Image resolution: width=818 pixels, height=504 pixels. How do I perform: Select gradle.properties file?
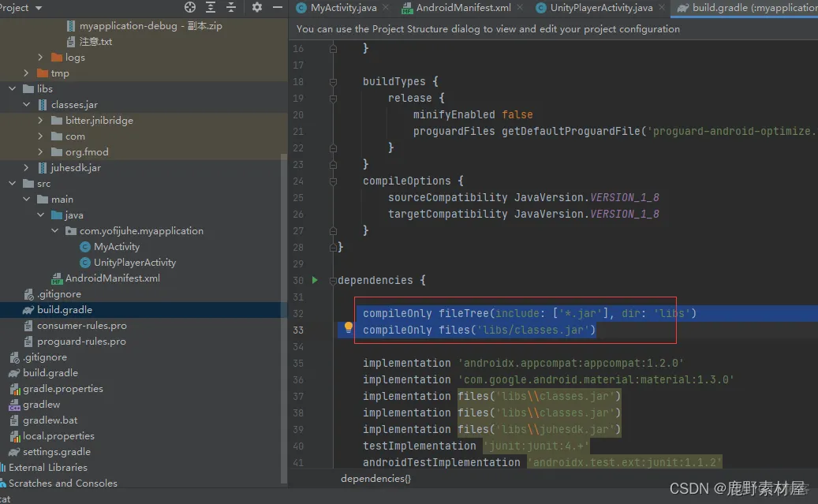(x=56, y=389)
